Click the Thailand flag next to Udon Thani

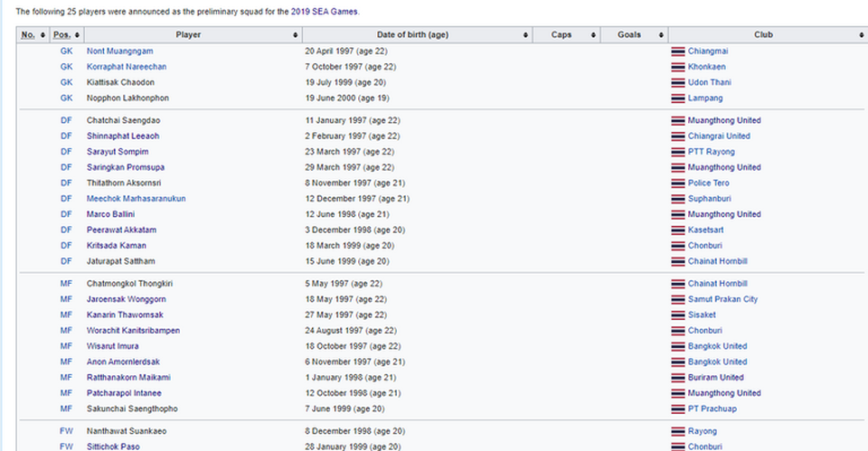coord(678,82)
